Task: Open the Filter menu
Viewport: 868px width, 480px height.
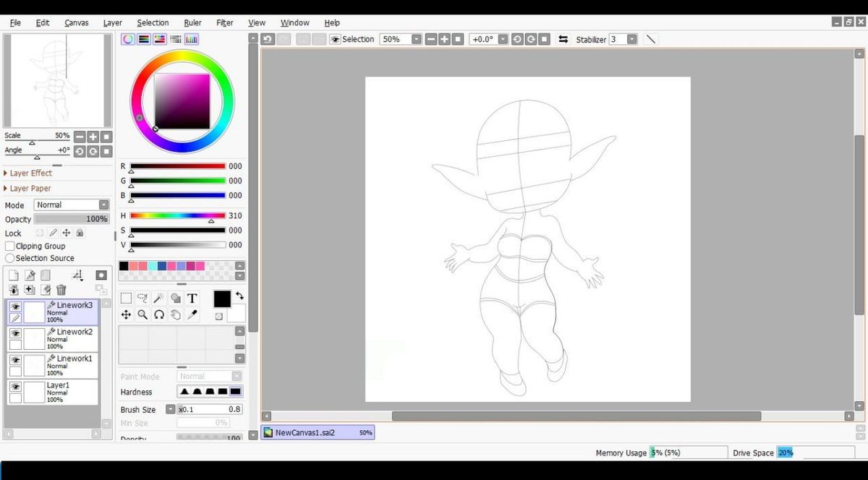Action: click(x=225, y=22)
